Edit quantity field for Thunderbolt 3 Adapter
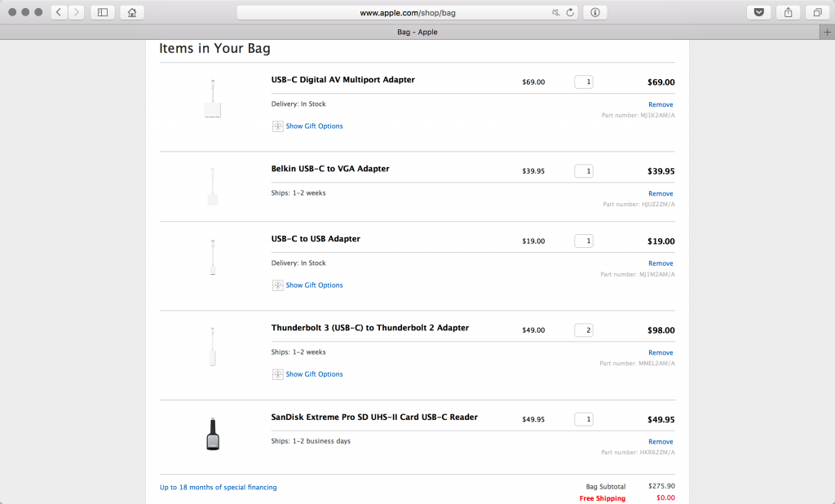The width and height of the screenshot is (835, 504). pos(584,330)
